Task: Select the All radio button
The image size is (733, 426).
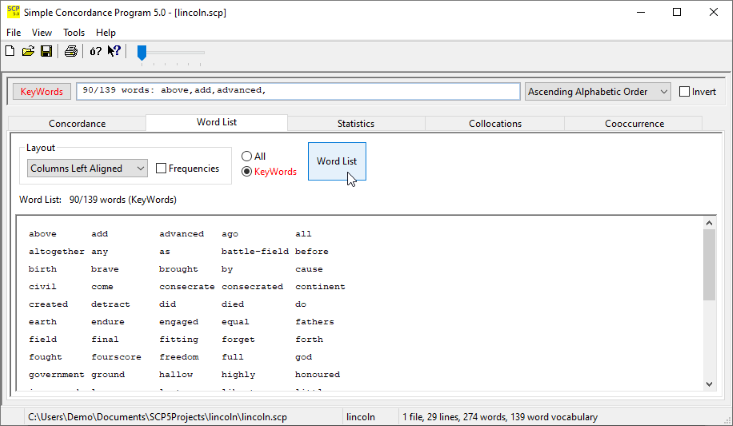Action: click(x=247, y=157)
